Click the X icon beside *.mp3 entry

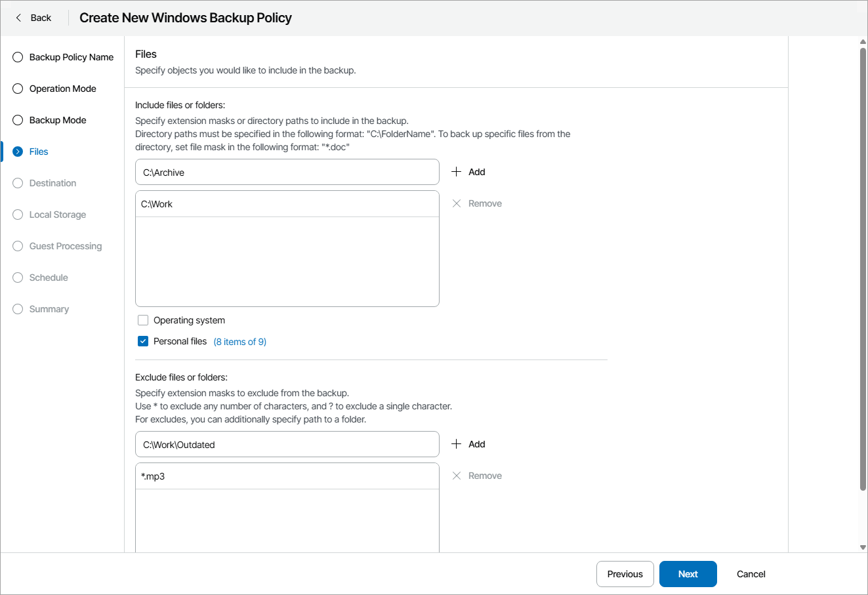point(457,476)
